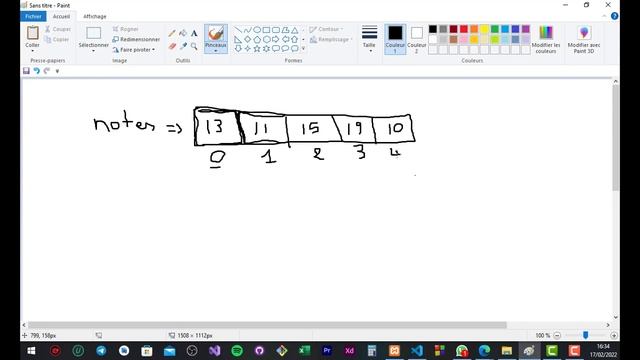Click the horizontal scrollbar of the canvas
The width and height of the screenshot is (640, 360).
click(x=267, y=325)
